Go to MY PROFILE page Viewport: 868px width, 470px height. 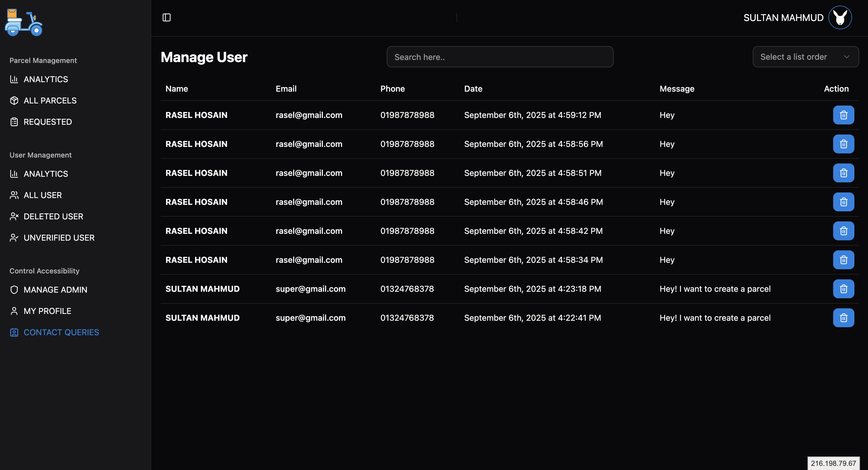click(x=47, y=311)
